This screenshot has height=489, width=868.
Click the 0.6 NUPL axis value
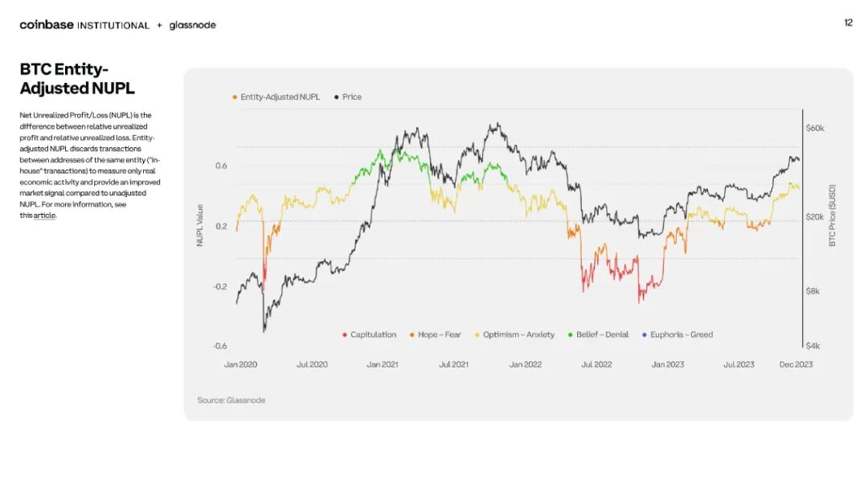coord(221,166)
